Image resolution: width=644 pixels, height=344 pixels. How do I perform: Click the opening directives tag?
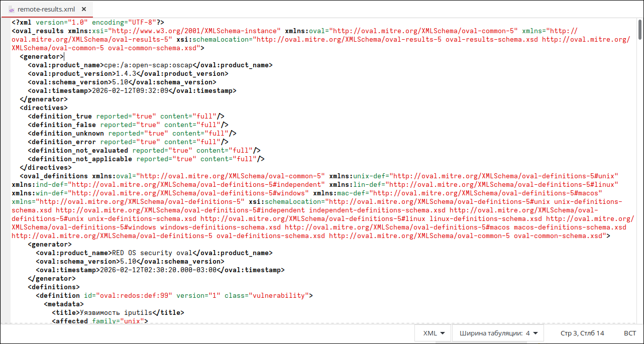click(43, 107)
